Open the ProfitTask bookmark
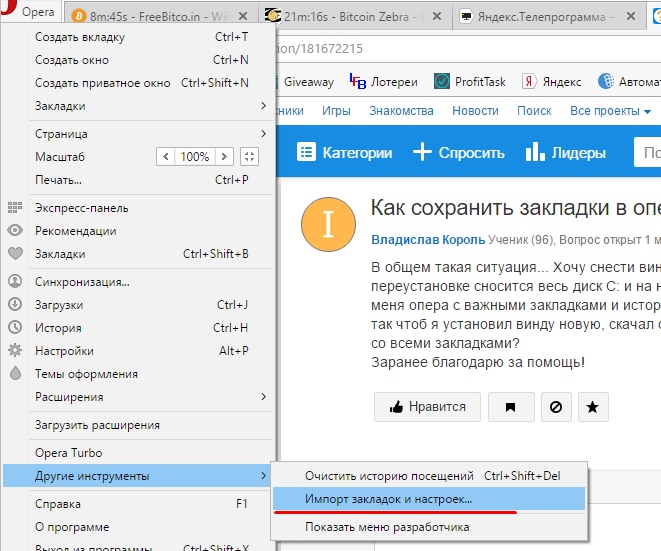Screen dimensions: 661x551 point(470,81)
